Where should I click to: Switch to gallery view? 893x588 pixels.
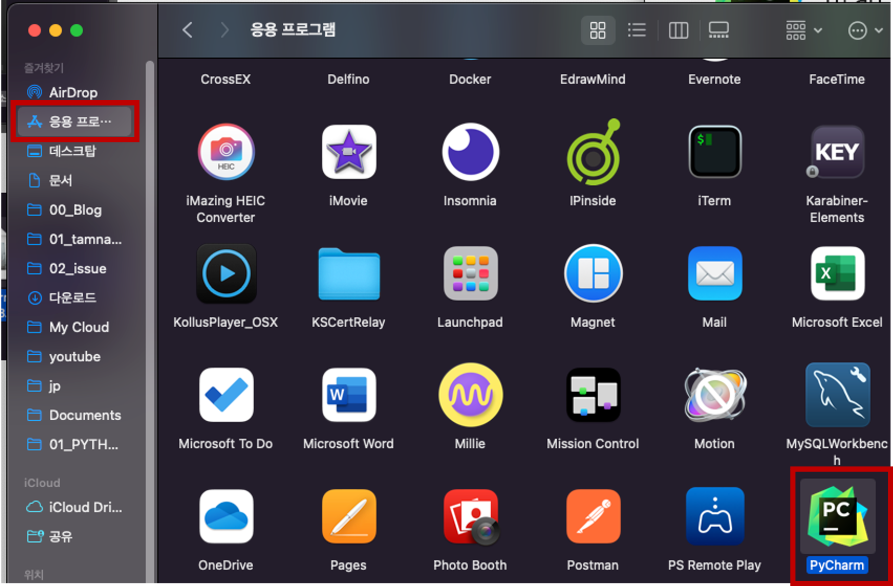[x=719, y=31]
